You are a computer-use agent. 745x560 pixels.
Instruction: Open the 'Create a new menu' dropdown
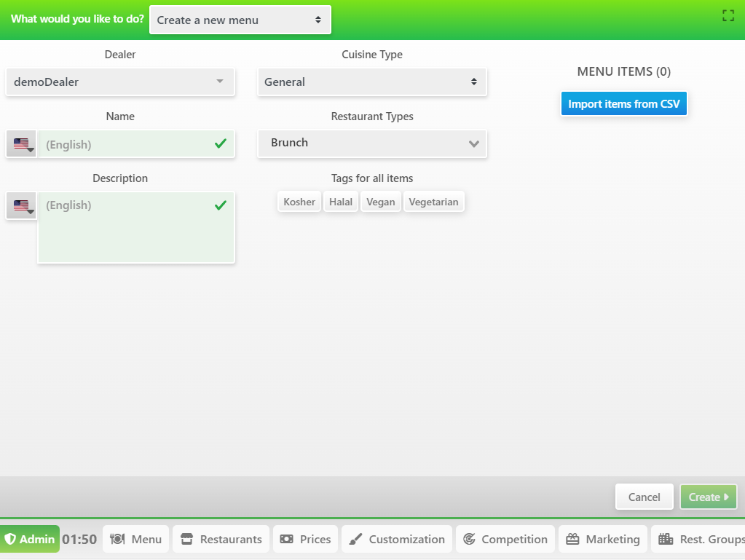pyautogui.click(x=240, y=20)
